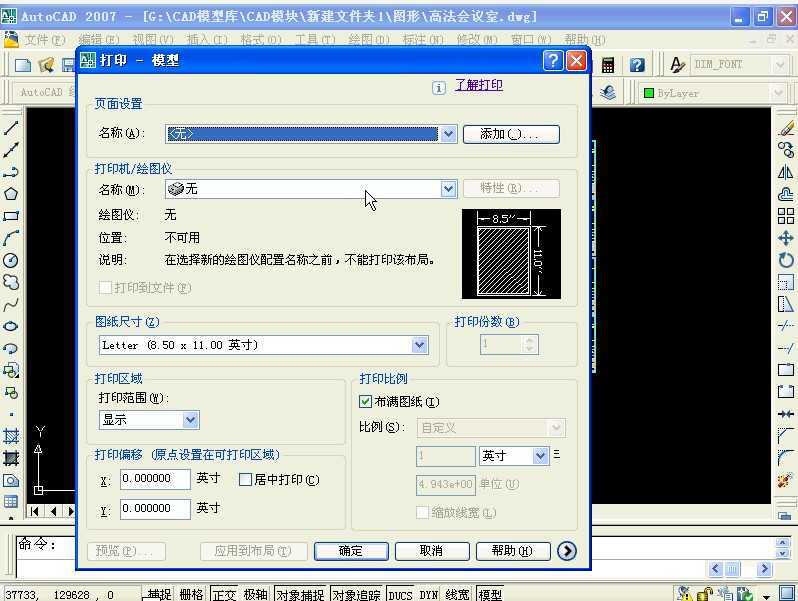Viewport: 798px width, 601px height.
Task: Select the Hatch tool
Action: pyautogui.click(x=11, y=436)
